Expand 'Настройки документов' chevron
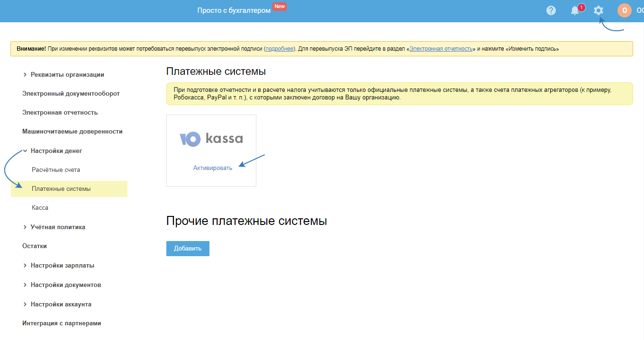 tap(25, 285)
